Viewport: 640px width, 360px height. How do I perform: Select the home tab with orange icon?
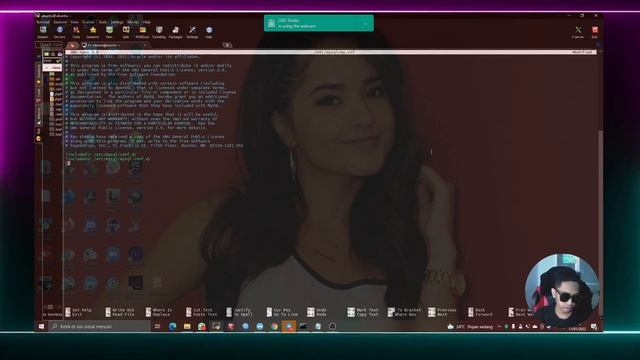(x=72, y=45)
